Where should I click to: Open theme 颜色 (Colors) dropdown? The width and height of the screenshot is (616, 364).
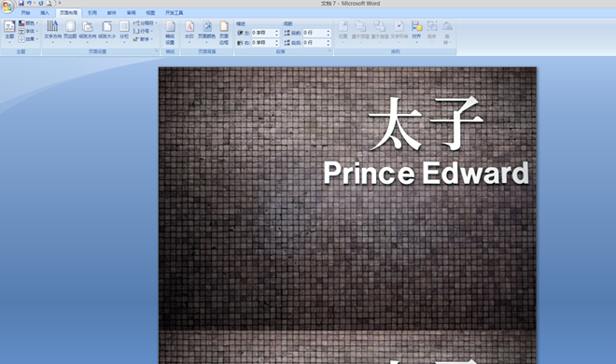click(x=28, y=23)
